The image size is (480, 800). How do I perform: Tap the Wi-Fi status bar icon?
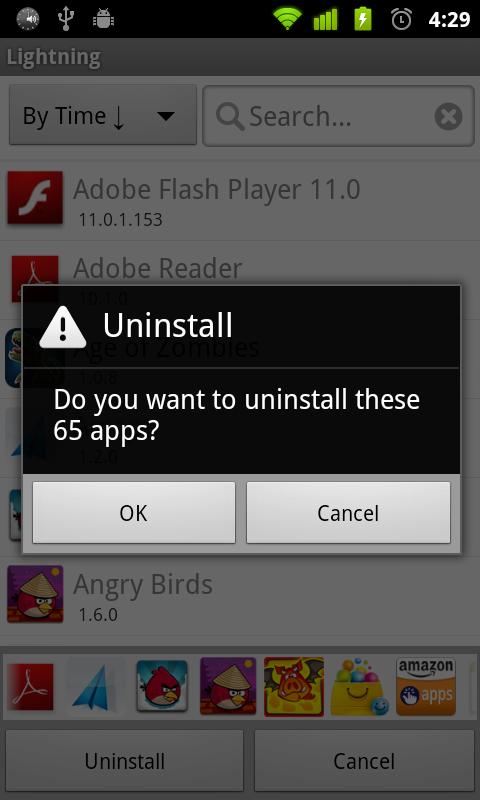point(287,19)
